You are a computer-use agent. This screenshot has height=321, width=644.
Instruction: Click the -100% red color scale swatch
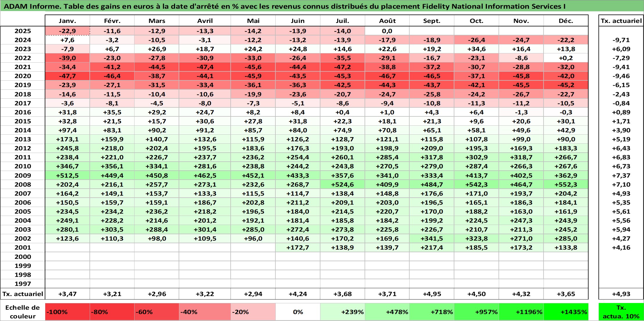[x=67, y=312]
